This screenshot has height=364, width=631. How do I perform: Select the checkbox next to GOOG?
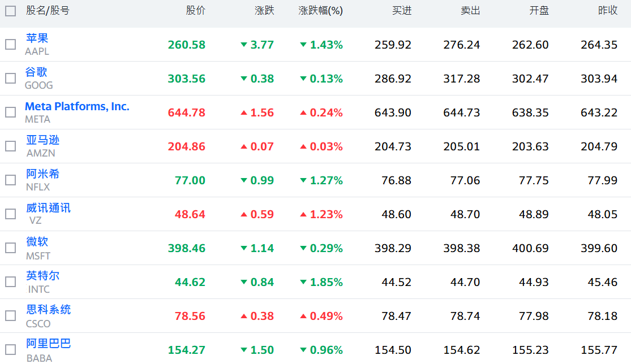(10, 78)
